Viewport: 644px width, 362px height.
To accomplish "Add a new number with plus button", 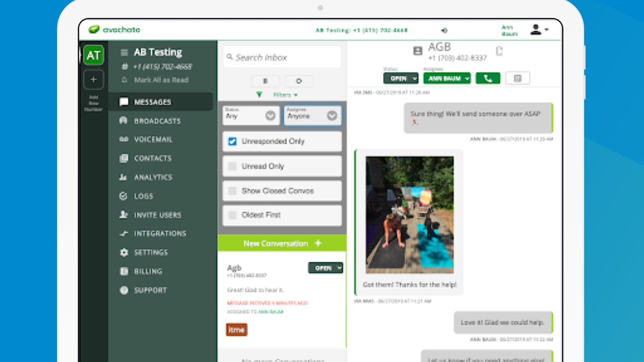I will (x=93, y=80).
